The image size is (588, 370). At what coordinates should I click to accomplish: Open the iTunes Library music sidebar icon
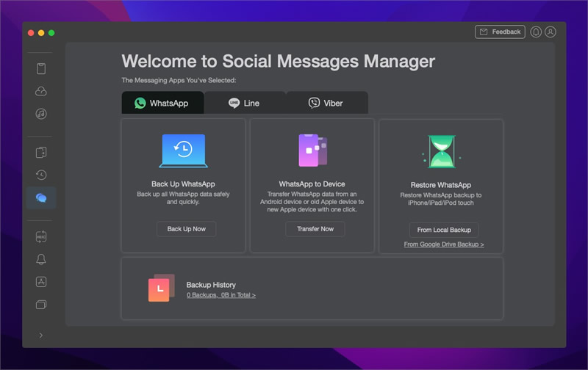click(x=41, y=114)
